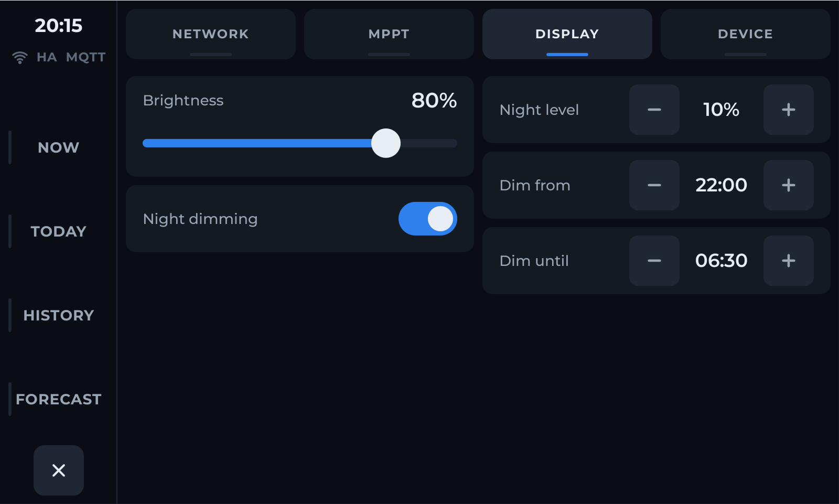Click plus button for Dim from
The width and height of the screenshot is (839, 504).
pyautogui.click(x=789, y=185)
